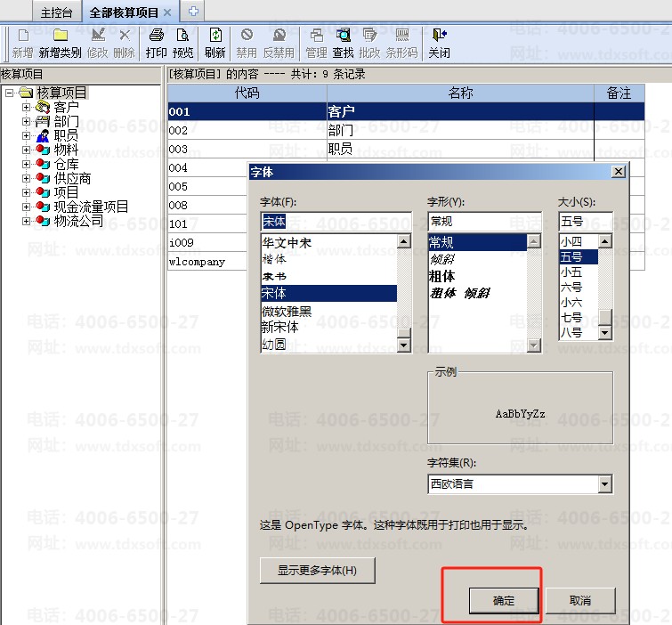Viewport: 672px width, 625px height.
Task: Click the 修改 (Edit) toolbar icon
Action: tap(98, 36)
